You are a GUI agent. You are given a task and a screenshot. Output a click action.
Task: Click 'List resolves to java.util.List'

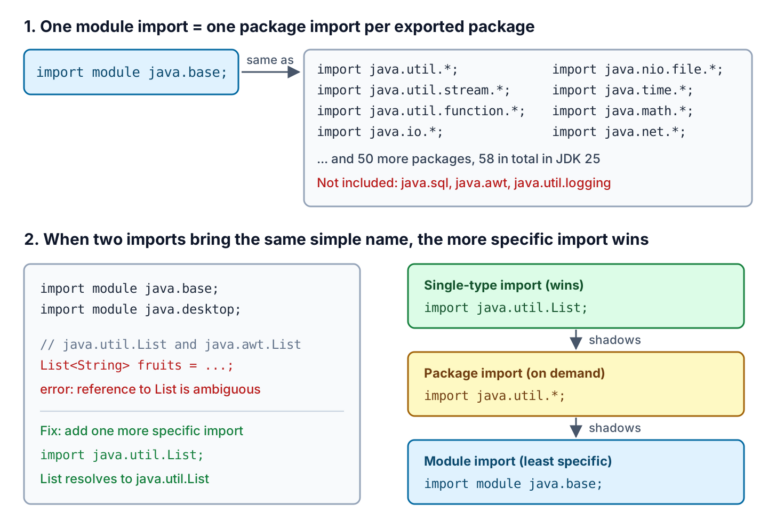pyautogui.click(x=124, y=479)
